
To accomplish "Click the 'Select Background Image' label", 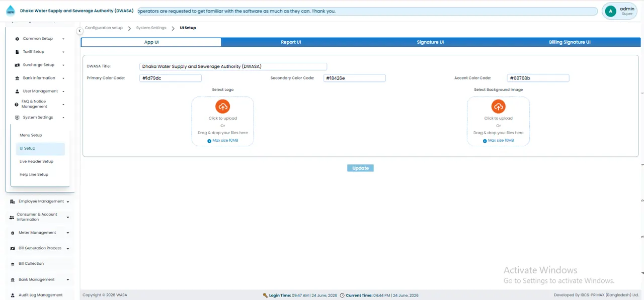I will click(x=499, y=90).
